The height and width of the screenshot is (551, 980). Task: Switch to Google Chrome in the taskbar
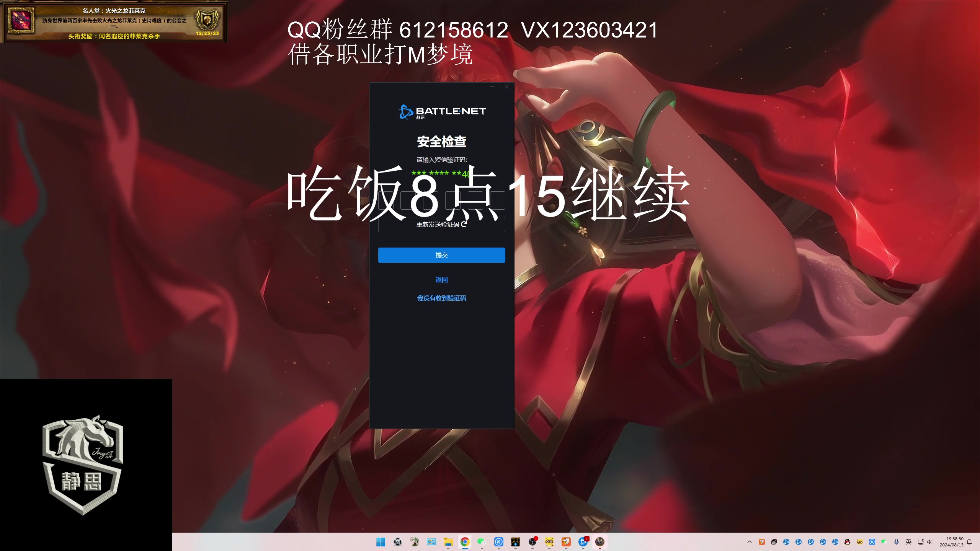click(x=465, y=542)
